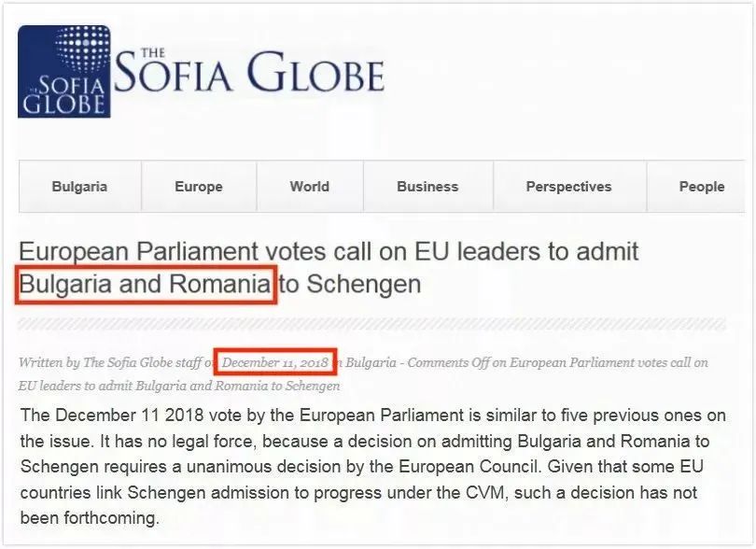Click The Sofia Globe wordmark title
756x549 pixels.
pos(249,74)
